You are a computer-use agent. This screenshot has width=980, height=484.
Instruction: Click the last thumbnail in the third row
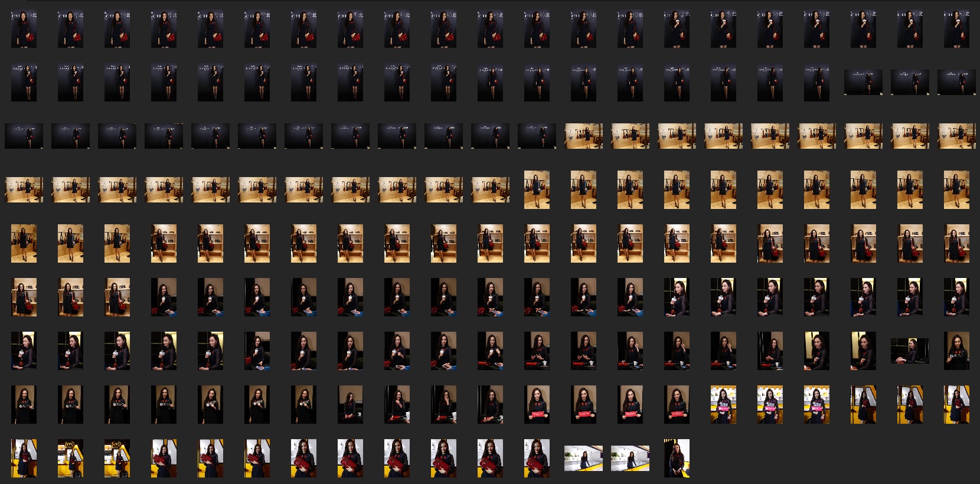(956, 136)
